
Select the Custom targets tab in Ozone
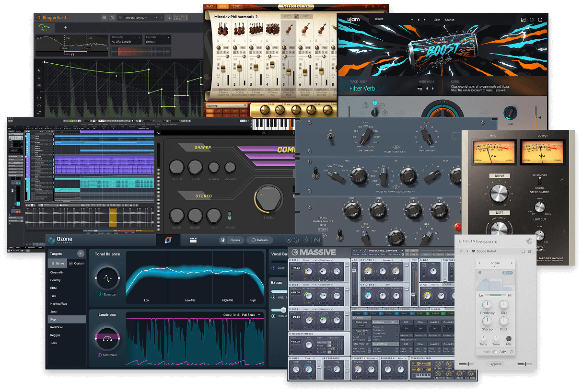point(76,263)
